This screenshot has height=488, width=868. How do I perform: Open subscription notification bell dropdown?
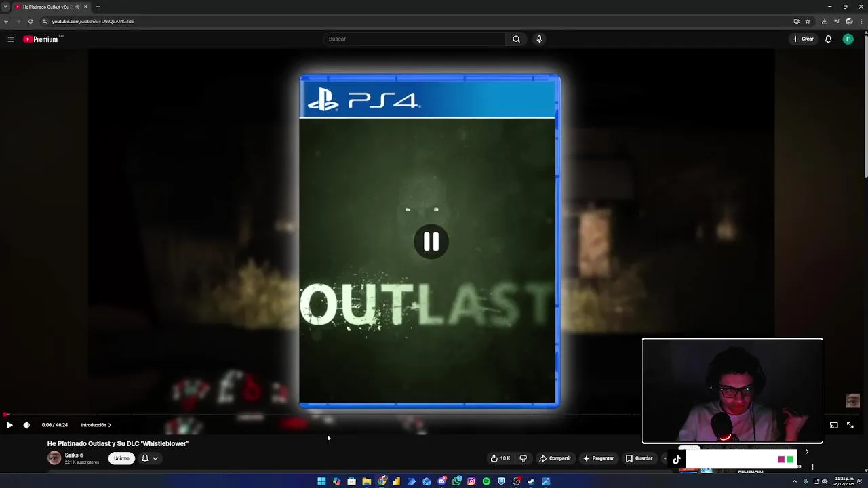(x=149, y=458)
